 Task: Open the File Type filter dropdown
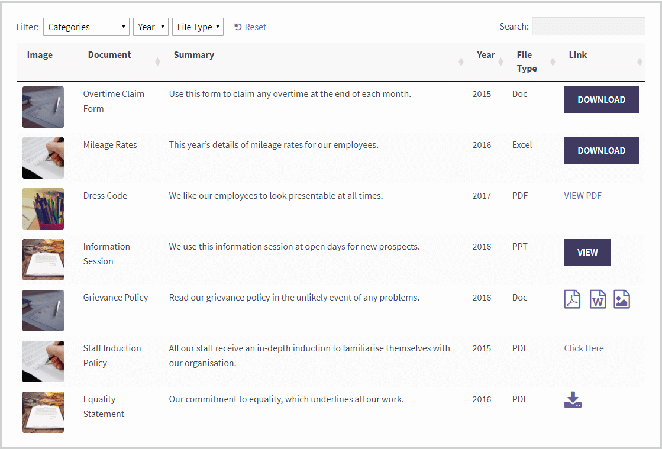[x=198, y=27]
